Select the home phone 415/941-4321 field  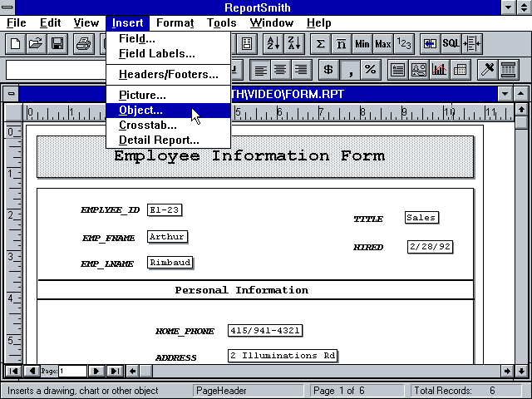coord(265,331)
